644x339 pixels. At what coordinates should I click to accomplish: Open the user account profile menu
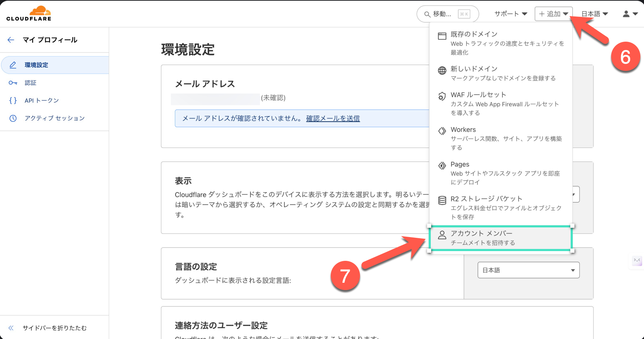(x=630, y=14)
